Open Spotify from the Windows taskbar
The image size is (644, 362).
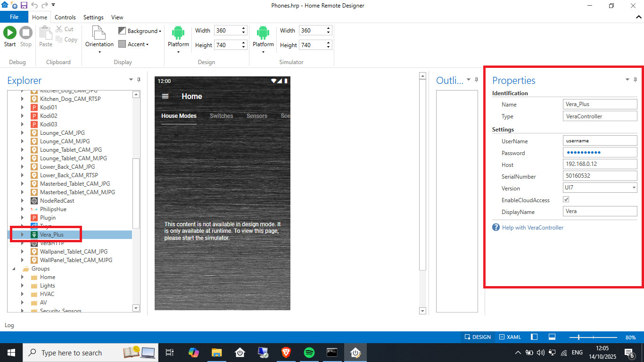[x=309, y=353]
